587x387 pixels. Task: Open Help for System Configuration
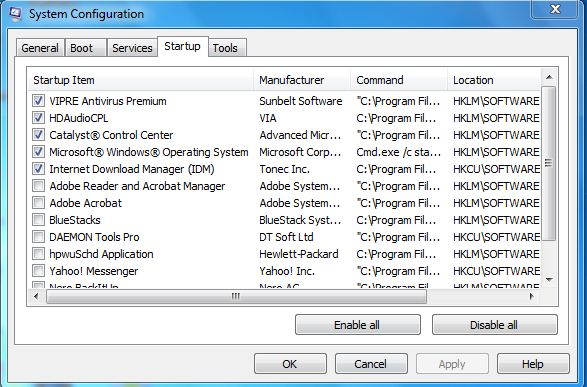click(x=533, y=364)
